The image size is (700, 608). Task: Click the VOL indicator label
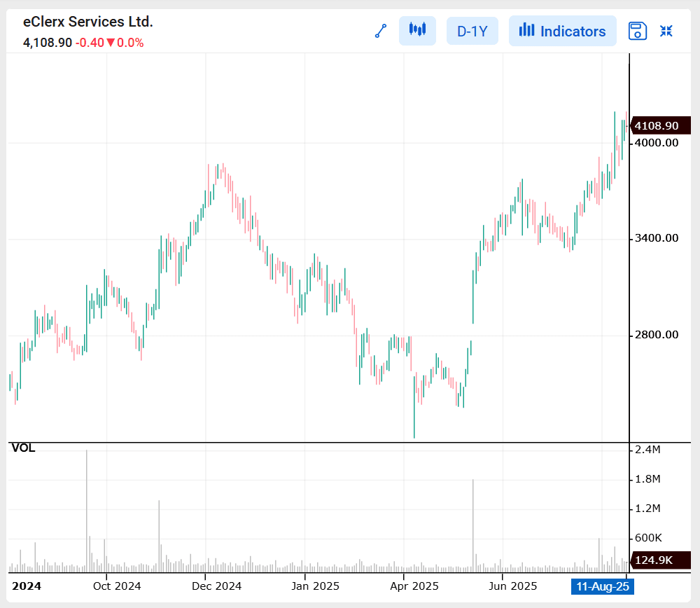coord(23,448)
